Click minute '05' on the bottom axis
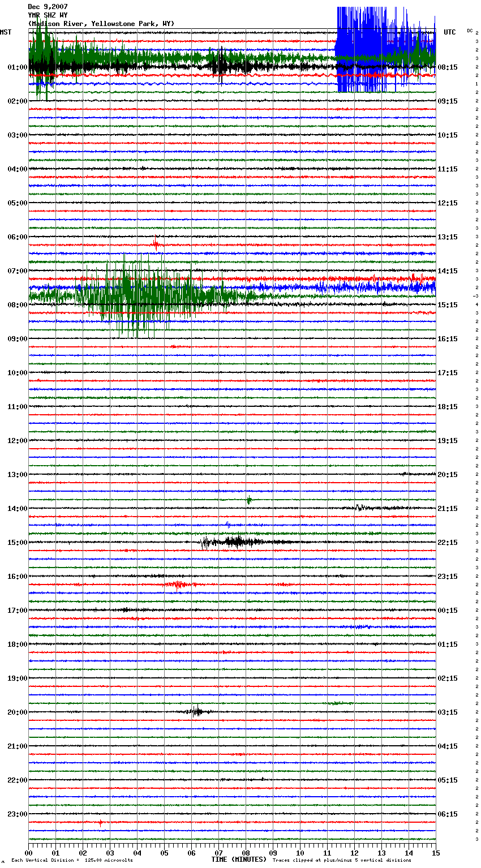 (x=164, y=853)
